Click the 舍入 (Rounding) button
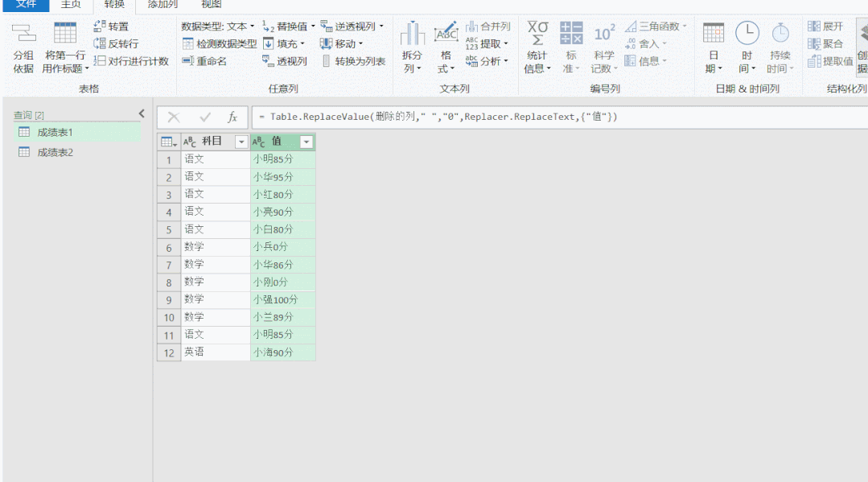The image size is (868, 482). 646,43
